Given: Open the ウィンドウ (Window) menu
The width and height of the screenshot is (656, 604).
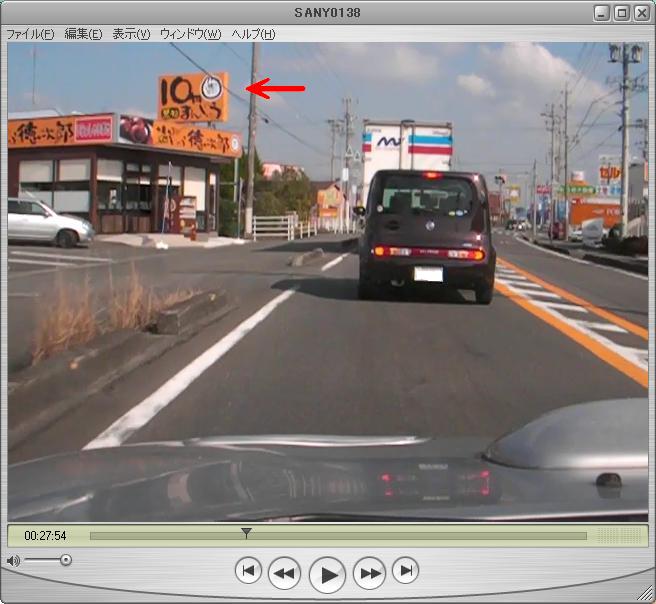Looking at the screenshot, I should click(190, 34).
